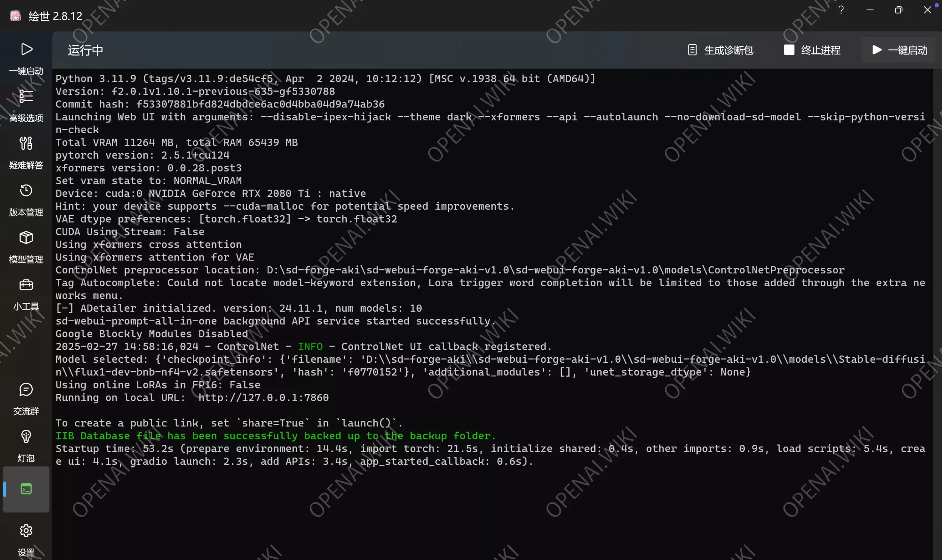Click the 'xformers version: 0.0.28.post3' line
The height and width of the screenshot is (560, 942).
(148, 168)
